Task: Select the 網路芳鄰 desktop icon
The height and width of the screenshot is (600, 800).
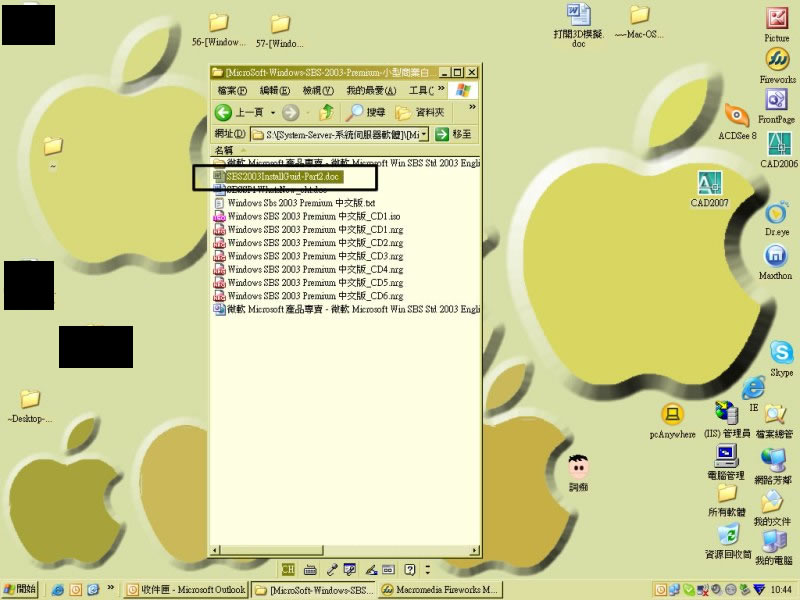Action: tap(773, 464)
